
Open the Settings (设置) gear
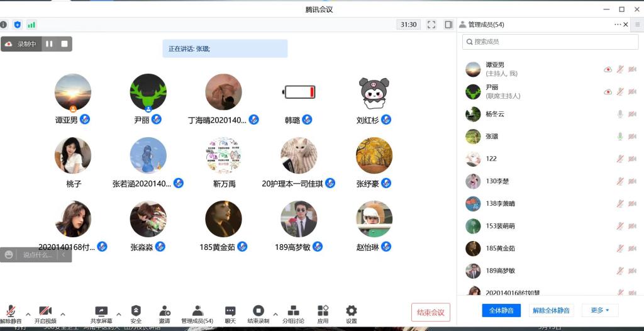pyautogui.click(x=351, y=311)
